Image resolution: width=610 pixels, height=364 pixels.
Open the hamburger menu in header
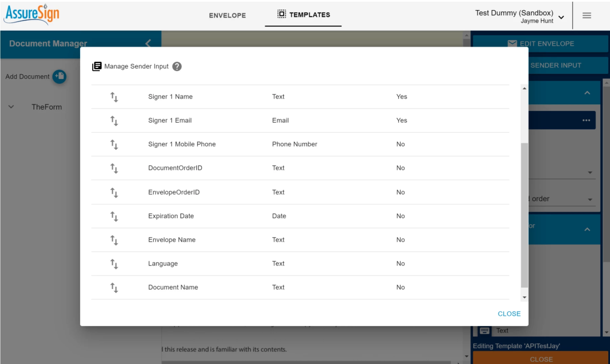tap(587, 16)
